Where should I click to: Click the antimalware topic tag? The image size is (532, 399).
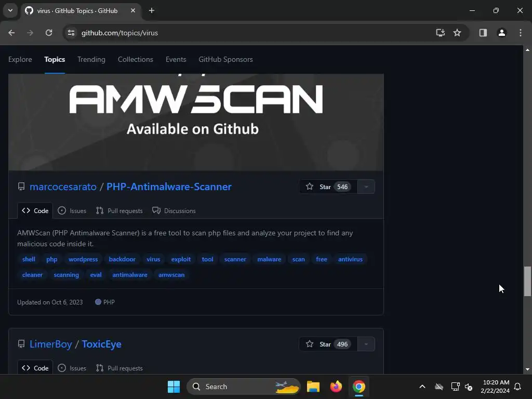point(130,275)
